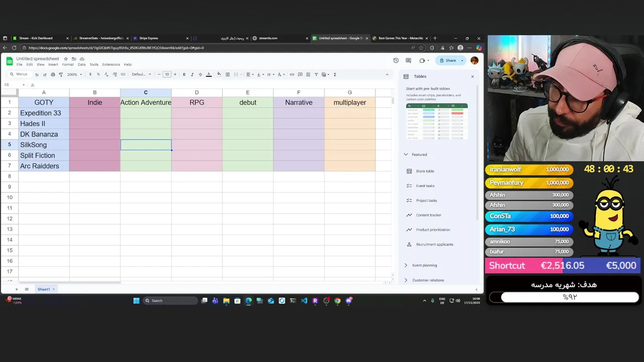Click Move to folder icon
Viewport: 644px width, 362px height.
click(74, 59)
